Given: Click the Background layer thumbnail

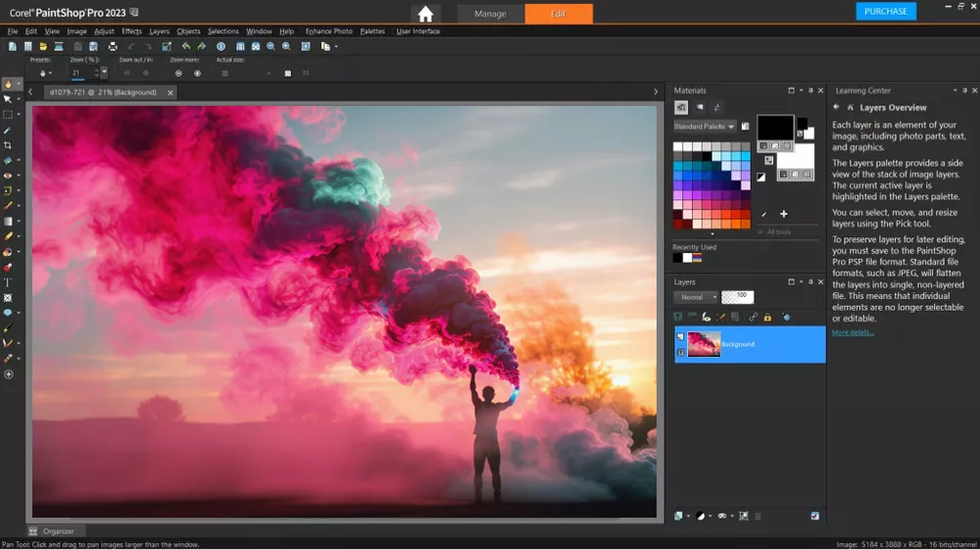Looking at the screenshot, I should point(704,344).
